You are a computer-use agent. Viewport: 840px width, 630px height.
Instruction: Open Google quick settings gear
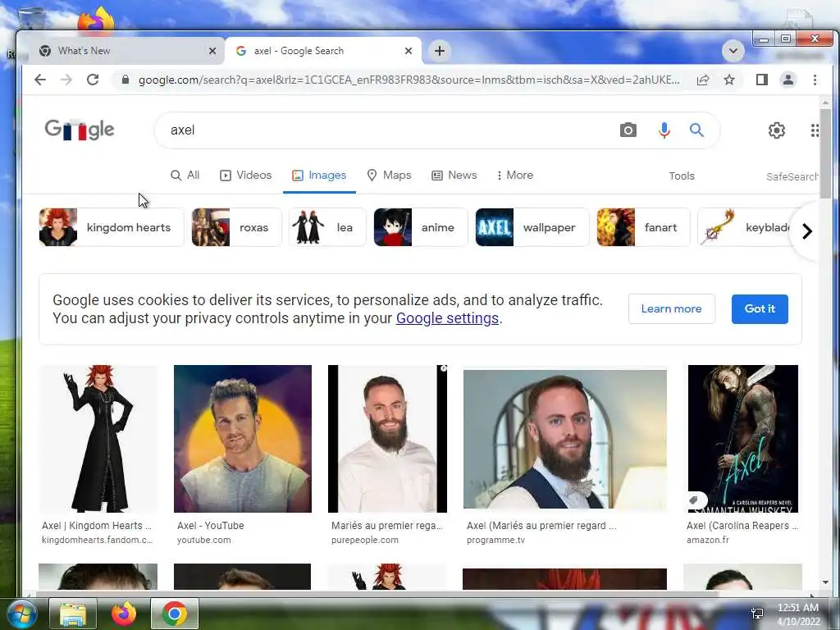point(776,130)
